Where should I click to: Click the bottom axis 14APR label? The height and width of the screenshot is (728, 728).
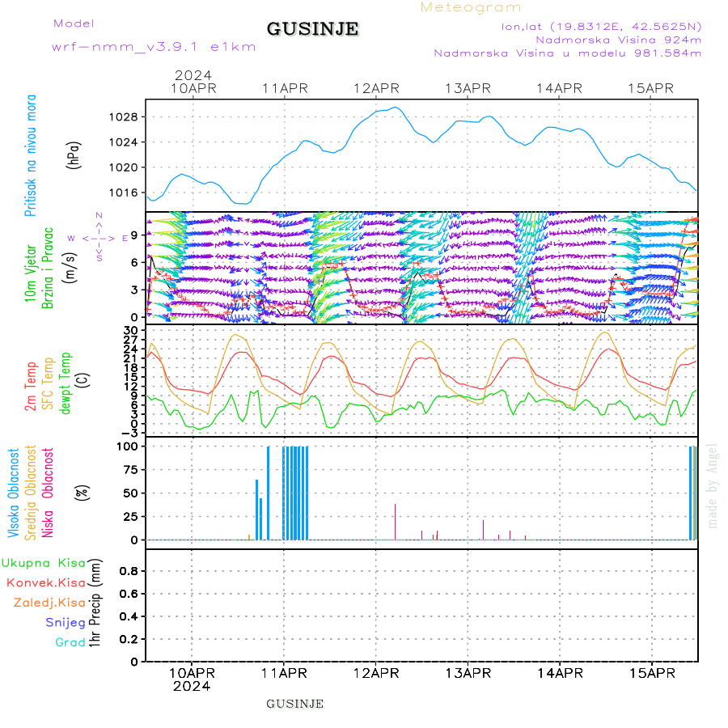click(x=560, y=674)
